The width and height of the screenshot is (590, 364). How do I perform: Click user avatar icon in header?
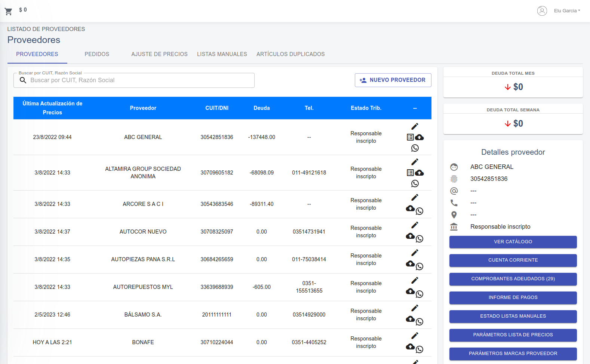(542, 11)
